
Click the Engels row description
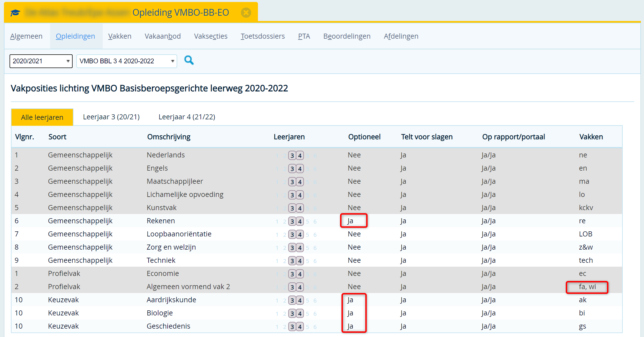tap(157, 168)
